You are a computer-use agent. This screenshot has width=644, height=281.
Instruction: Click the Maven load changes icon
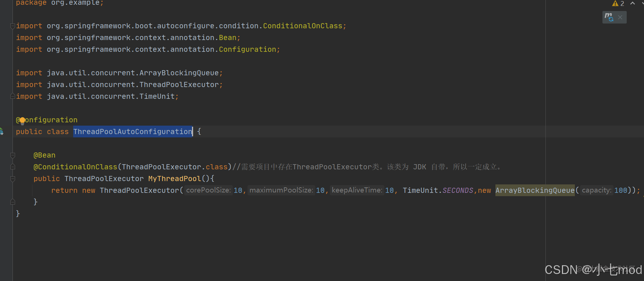609,17
